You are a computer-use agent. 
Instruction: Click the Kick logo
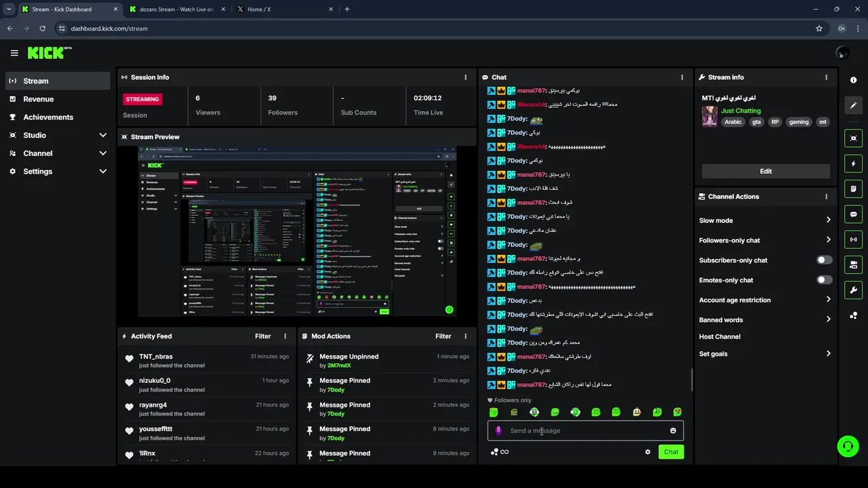(49, 53)
